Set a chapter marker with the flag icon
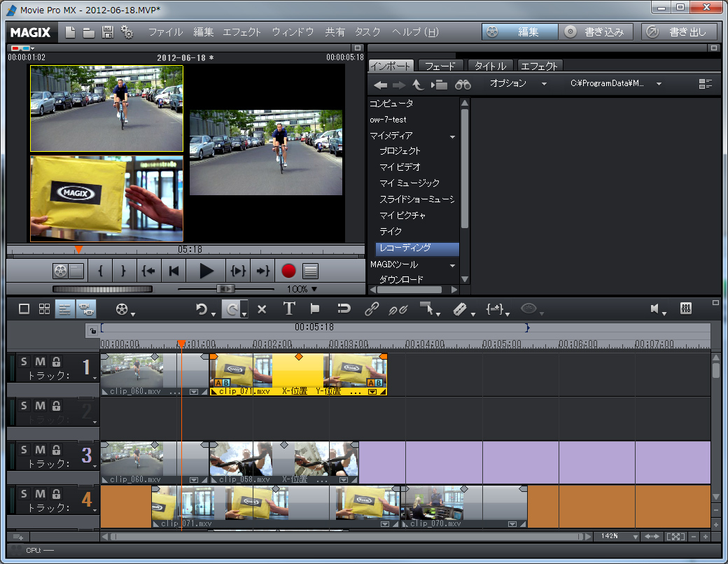Image resolution: width=728 pixels, height=564 pixels. tap(315, 309)
